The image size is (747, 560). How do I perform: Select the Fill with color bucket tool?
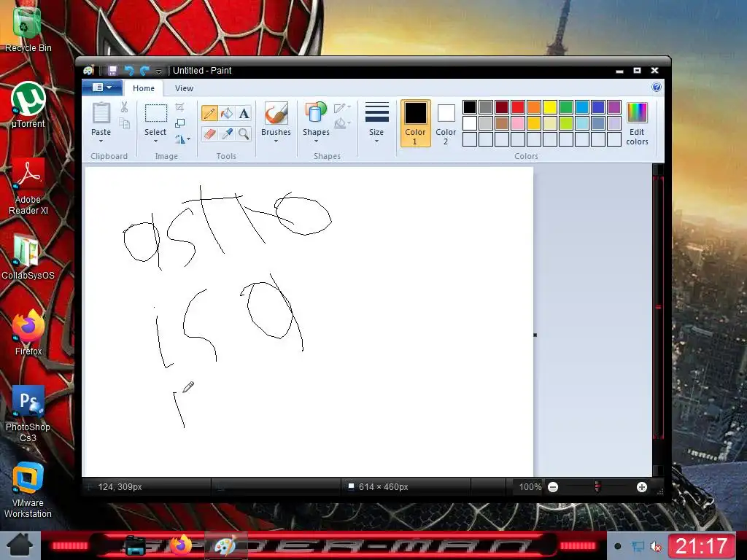pyautogui.click(x=227, y=113)
